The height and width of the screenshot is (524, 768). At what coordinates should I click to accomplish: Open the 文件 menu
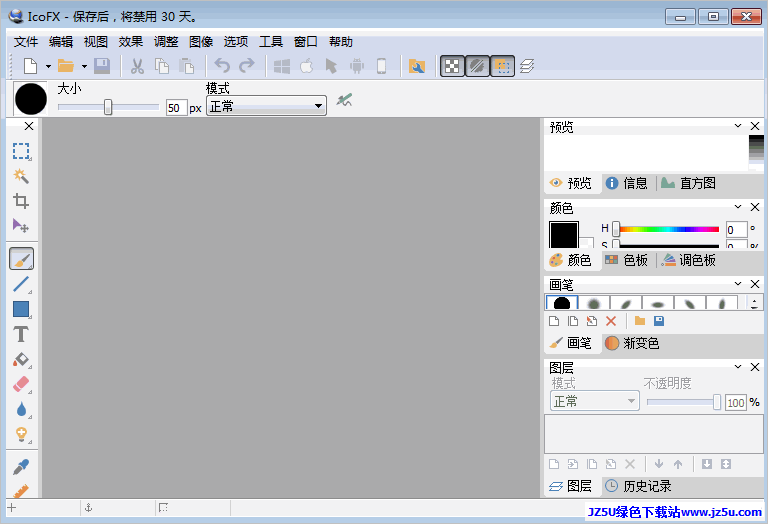click(x=26, y=42)
